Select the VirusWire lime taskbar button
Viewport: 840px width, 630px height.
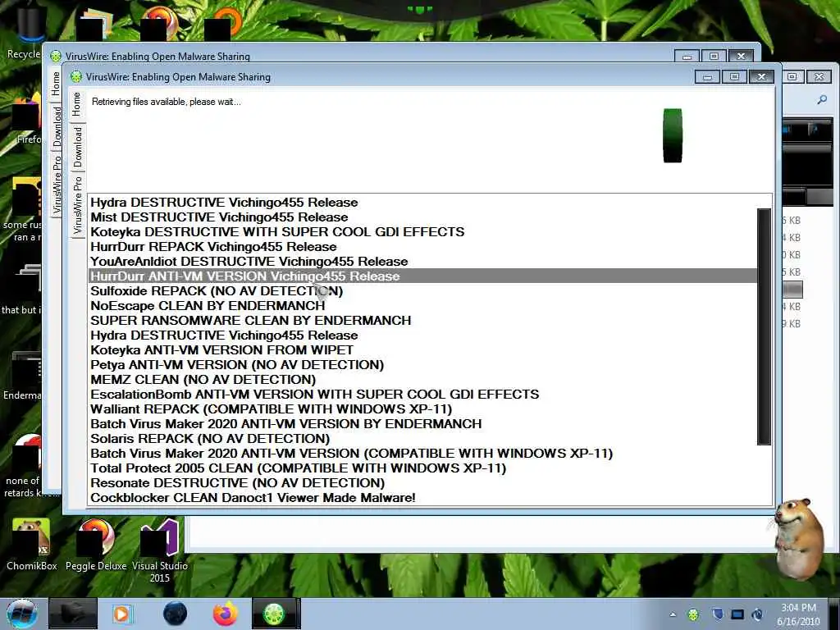point(274,614)
